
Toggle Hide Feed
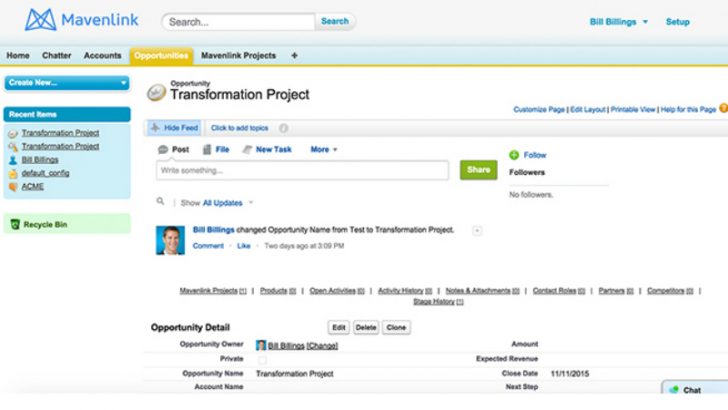[175, 128]
